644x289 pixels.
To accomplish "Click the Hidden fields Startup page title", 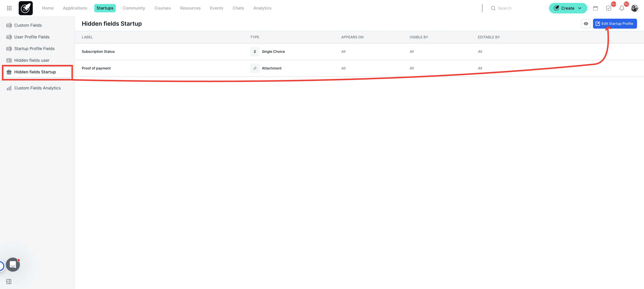I will pos(112,24).
